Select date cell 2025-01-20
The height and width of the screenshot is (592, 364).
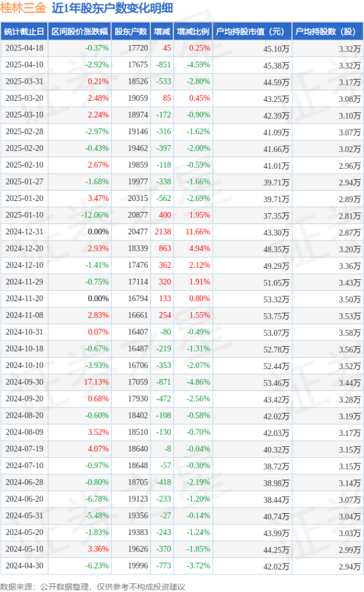click(24, 198)
